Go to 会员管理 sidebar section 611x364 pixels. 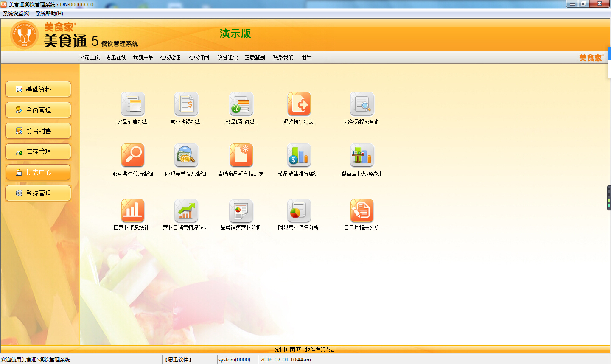(x=38, y=110)
